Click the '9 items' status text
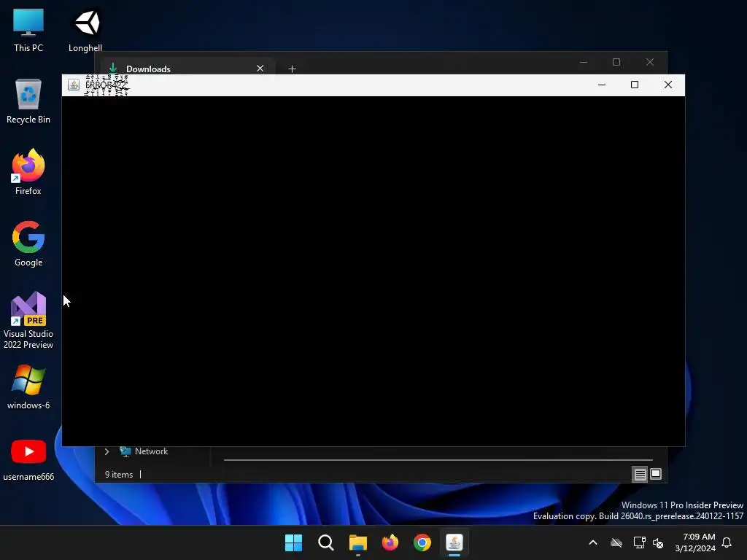This screenshot has width=747, height=560. [119, 474]
